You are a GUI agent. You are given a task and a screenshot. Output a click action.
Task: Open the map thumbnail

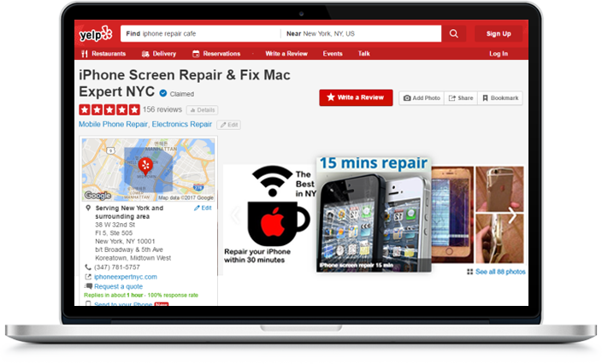click(x=148, y=169)
